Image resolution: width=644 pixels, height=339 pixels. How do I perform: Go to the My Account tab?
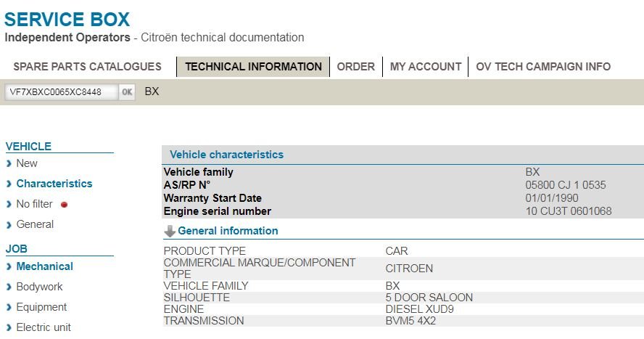[426, 67]
